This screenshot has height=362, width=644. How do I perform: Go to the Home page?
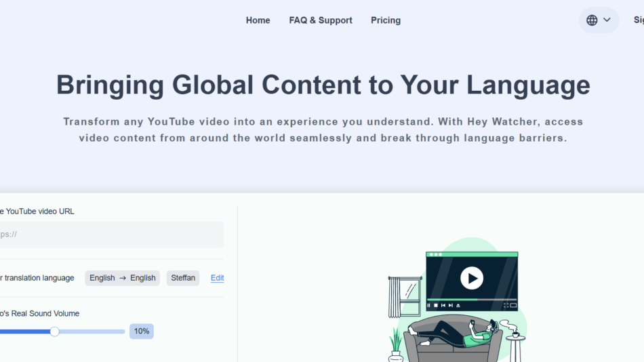coord(258,20)
